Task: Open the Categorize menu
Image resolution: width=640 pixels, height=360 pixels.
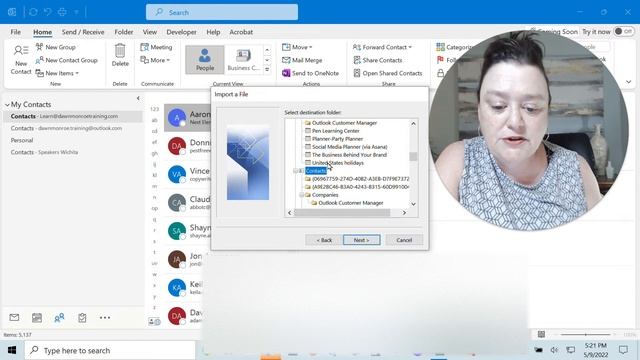Action: click(454, 47)
